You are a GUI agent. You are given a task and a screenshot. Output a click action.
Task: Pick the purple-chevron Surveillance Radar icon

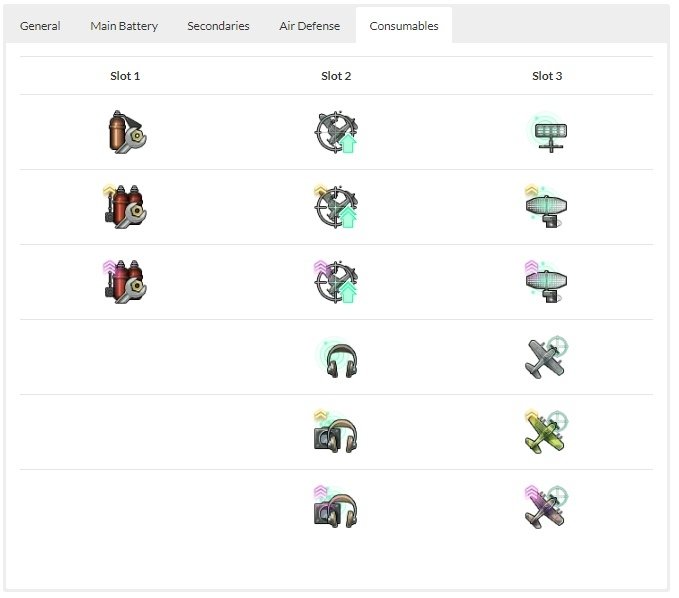pyautogui.click(x=546, y=281)
